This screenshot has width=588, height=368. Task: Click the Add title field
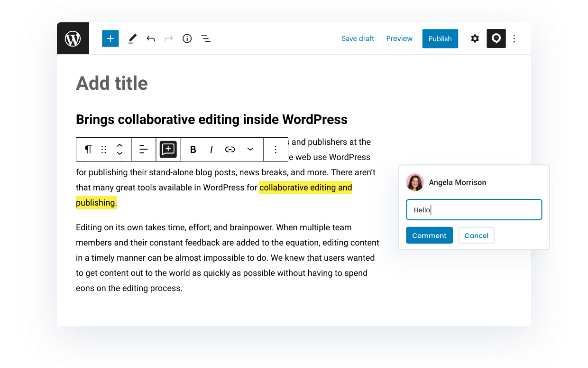click(x=112, y=83)
